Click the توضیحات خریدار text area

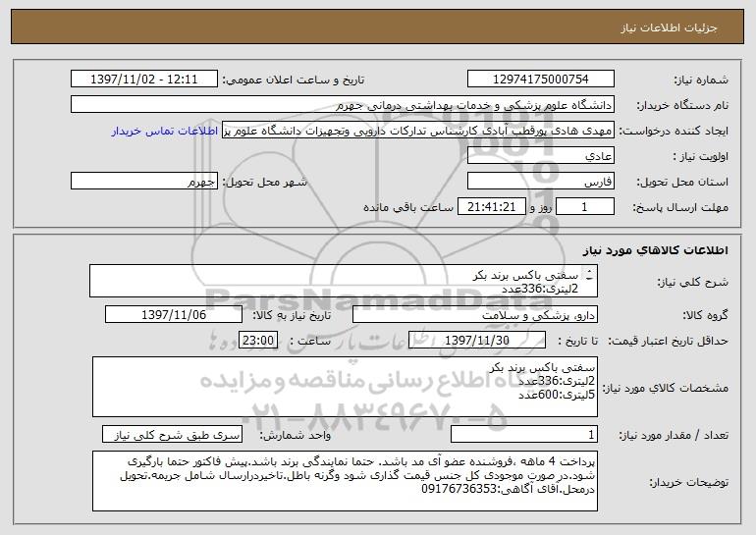pos(345,481)
